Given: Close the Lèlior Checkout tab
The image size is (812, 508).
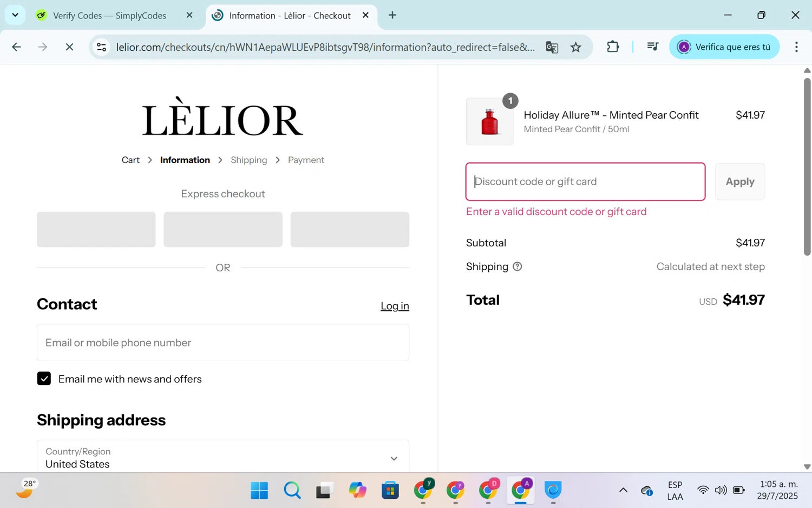Looking at the screenshot, I should pos(366,15).
